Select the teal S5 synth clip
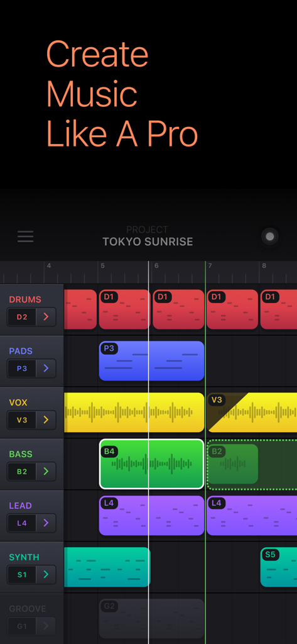 coord(279,567)
